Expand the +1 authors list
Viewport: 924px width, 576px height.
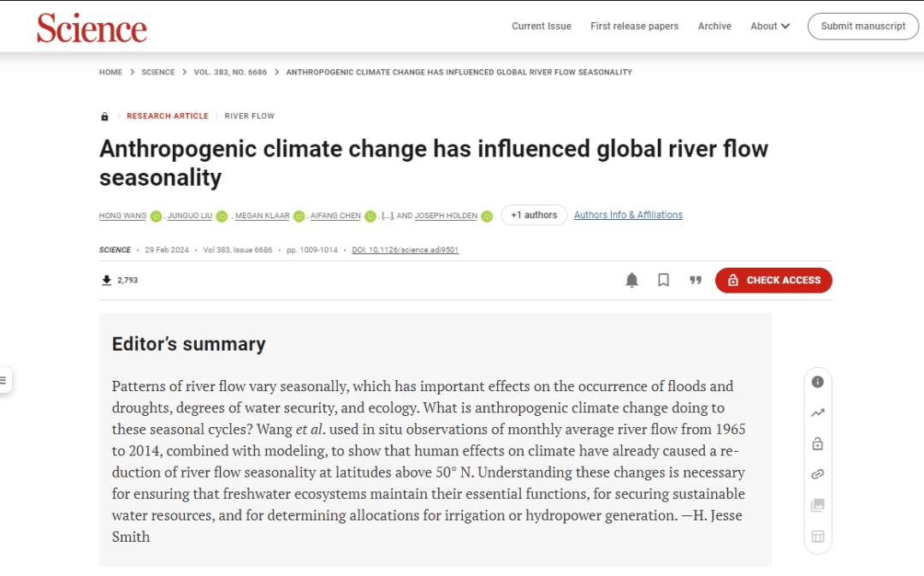(534, 215)
